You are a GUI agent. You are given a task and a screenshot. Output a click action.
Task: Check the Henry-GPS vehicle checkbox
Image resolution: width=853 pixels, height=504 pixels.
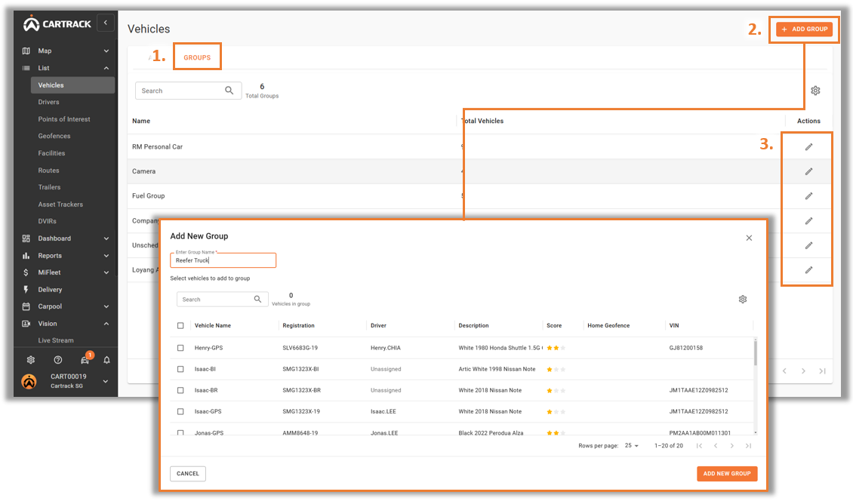[180, 348]
